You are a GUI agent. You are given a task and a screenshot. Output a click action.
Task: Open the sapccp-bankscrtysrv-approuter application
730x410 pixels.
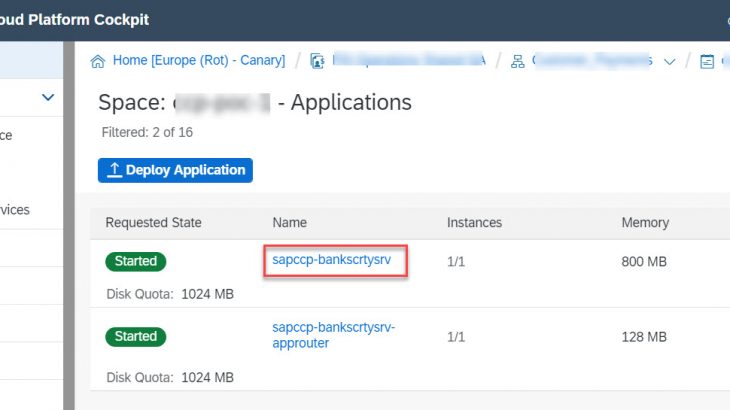(333, 335)
